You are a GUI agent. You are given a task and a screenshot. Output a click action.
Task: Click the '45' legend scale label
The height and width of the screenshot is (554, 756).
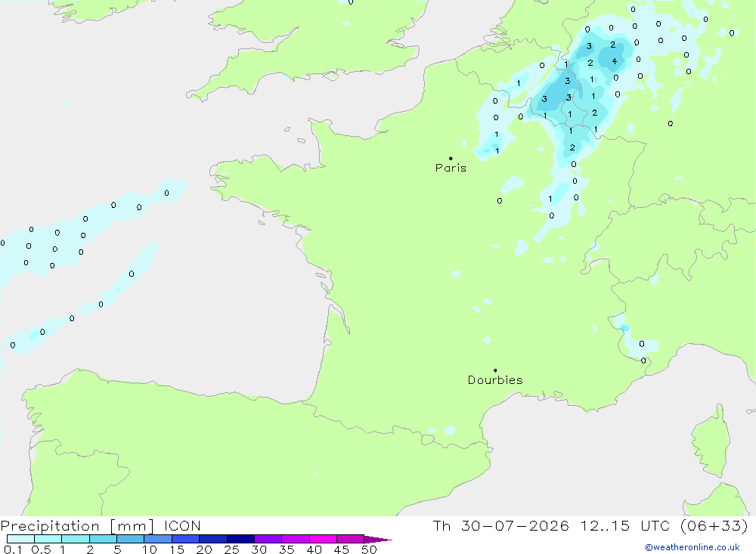click(x=342, y=549)
